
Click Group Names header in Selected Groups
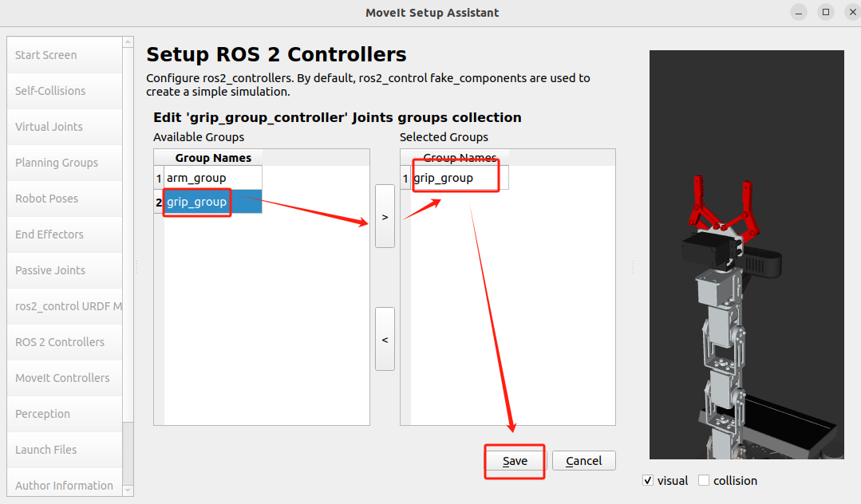click(460, 158)
